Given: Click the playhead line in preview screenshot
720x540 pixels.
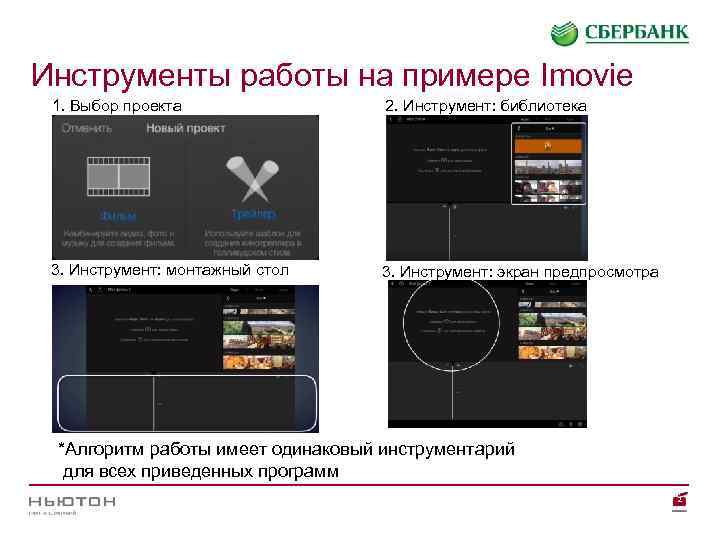Looking at the screenshot, I should (x=452, y=393).
